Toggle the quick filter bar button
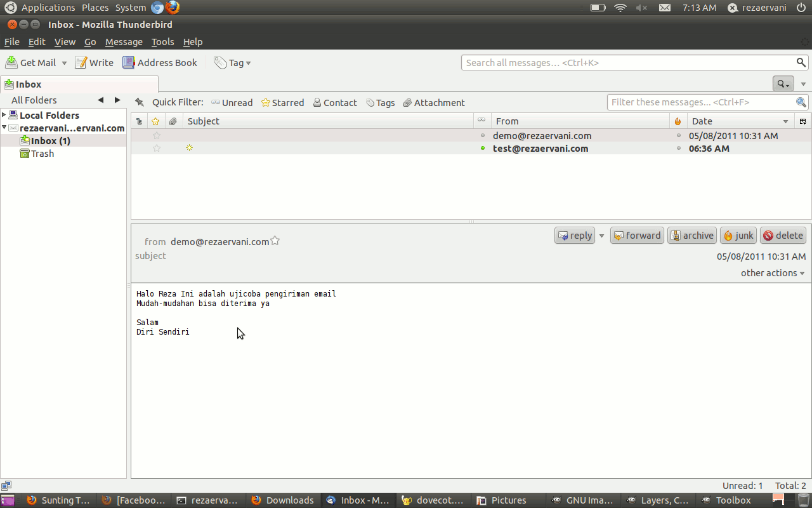This screenshot has width=812, height=508. click(783, 84)
